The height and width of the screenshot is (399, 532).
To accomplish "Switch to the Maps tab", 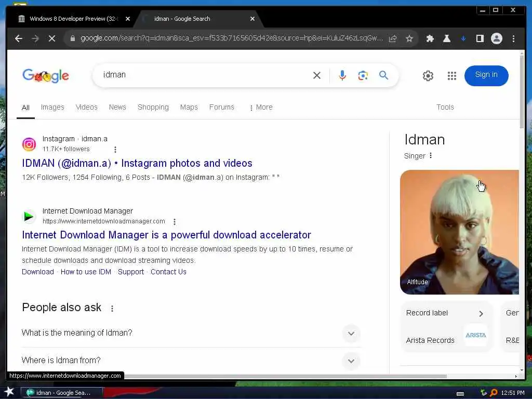I will coord(189,107).
